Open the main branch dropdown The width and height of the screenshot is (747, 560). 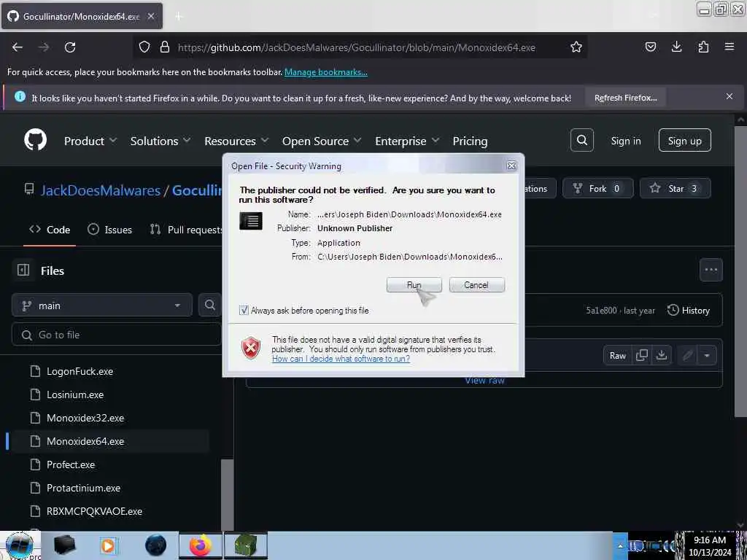coord(102,306)
